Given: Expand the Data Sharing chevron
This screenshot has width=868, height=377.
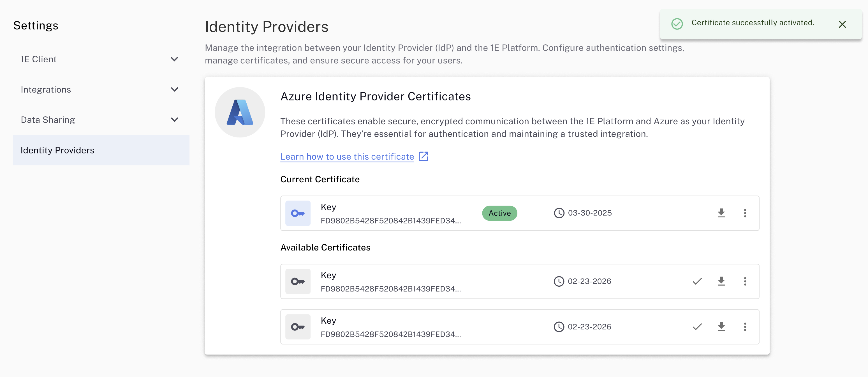Looking at the screenshot, I should pos(174,120).
